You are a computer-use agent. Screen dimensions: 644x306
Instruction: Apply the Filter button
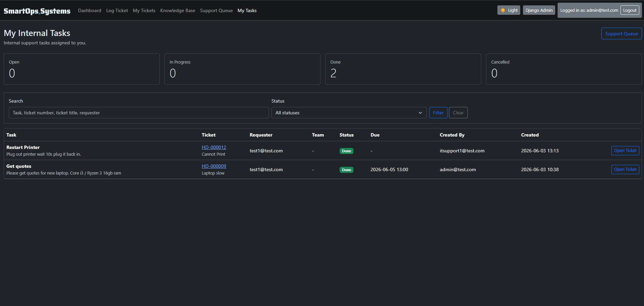click(x=438, y=113)
